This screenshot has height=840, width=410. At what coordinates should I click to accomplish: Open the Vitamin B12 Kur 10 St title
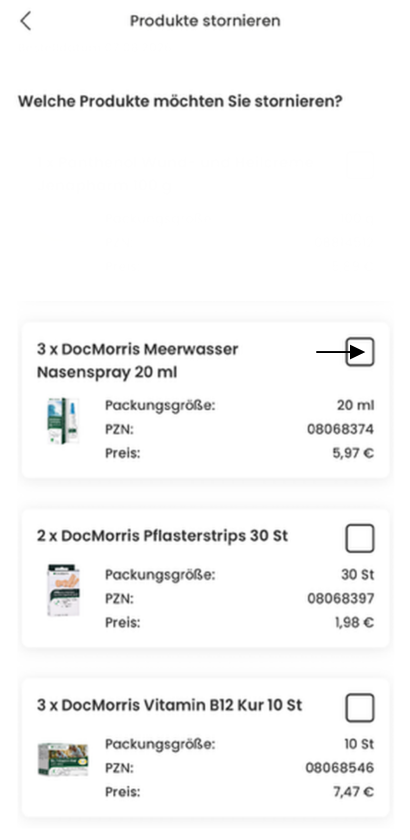point(169,704)
